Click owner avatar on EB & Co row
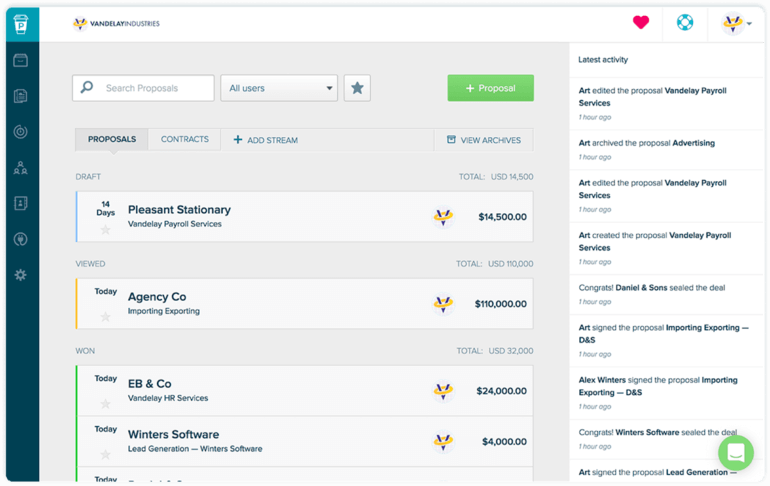Screen dimensions: 770x486 tap(443, 391)
